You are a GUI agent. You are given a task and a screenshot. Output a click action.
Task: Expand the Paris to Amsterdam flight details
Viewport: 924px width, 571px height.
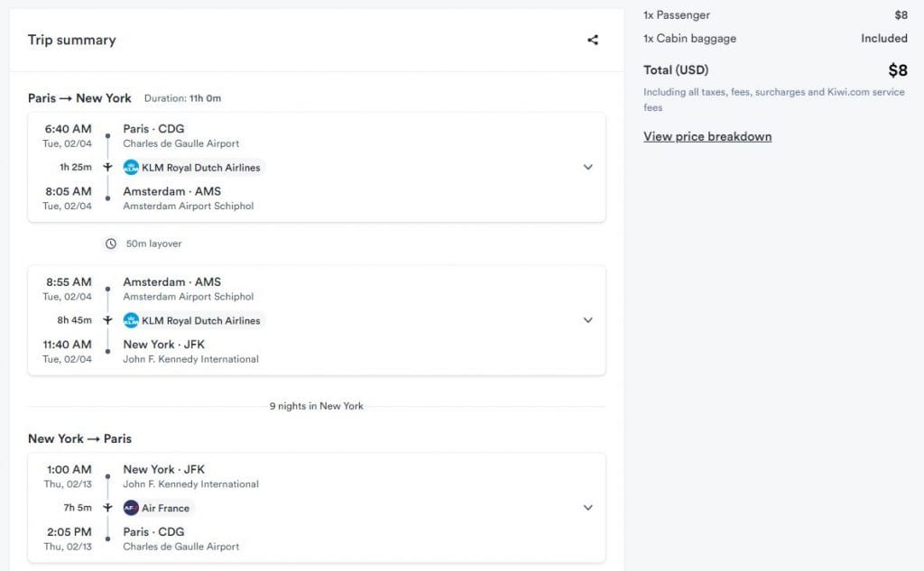[588, 167]
